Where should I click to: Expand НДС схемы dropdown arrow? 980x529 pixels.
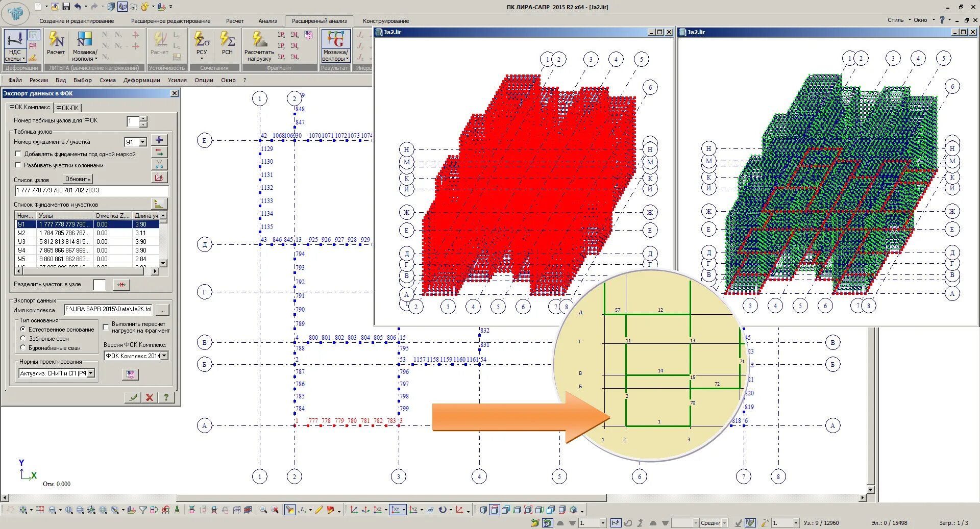(x=23, y=59)
